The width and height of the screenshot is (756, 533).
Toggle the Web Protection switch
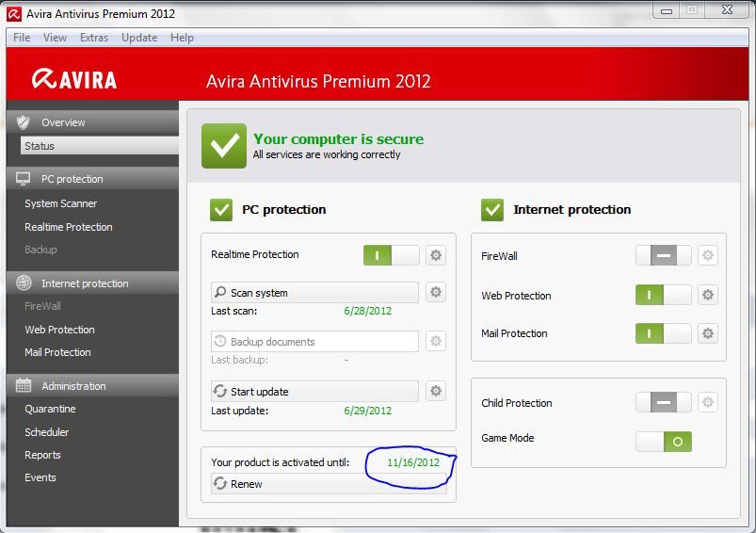[664, 295]
